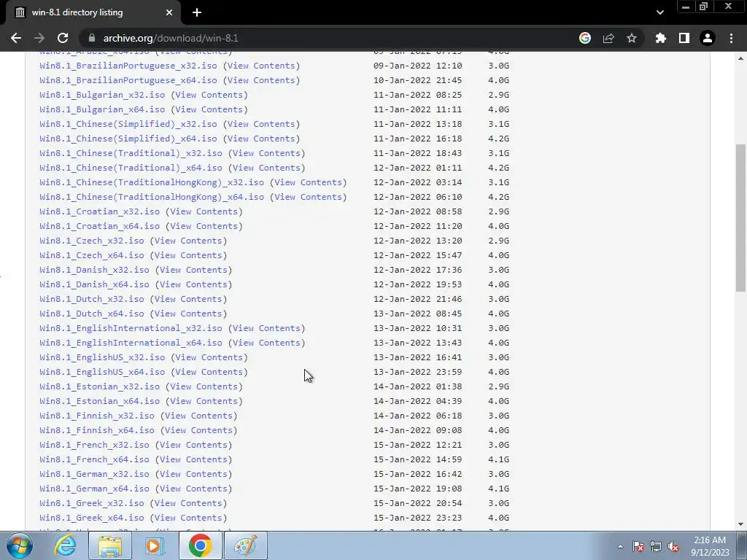Download Win8.1_Estonian_x32.iso
747x560 pixels.
pos(99,386)
